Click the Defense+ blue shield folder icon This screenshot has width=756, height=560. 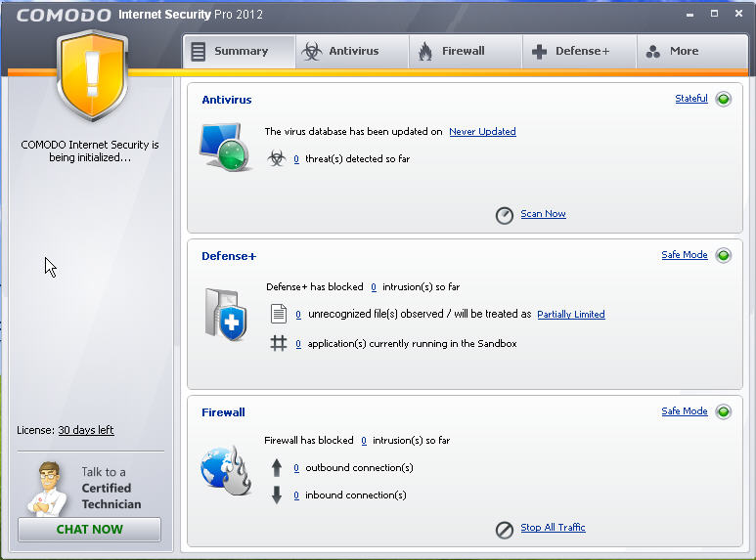click(226, 315)
